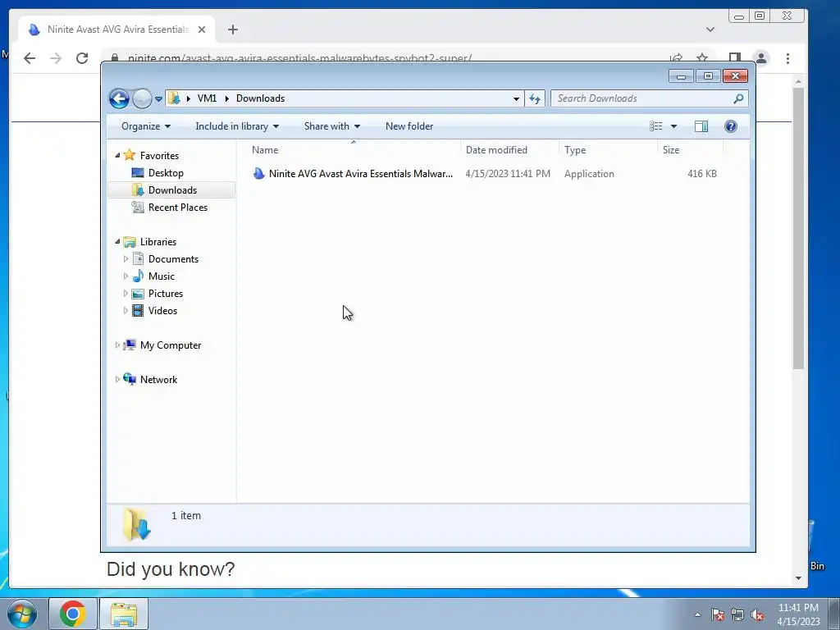The height and width of the screenshot is (630, 840).
Task: Reload the Ninite page in Chrome
Action: (x=81, y=58)
